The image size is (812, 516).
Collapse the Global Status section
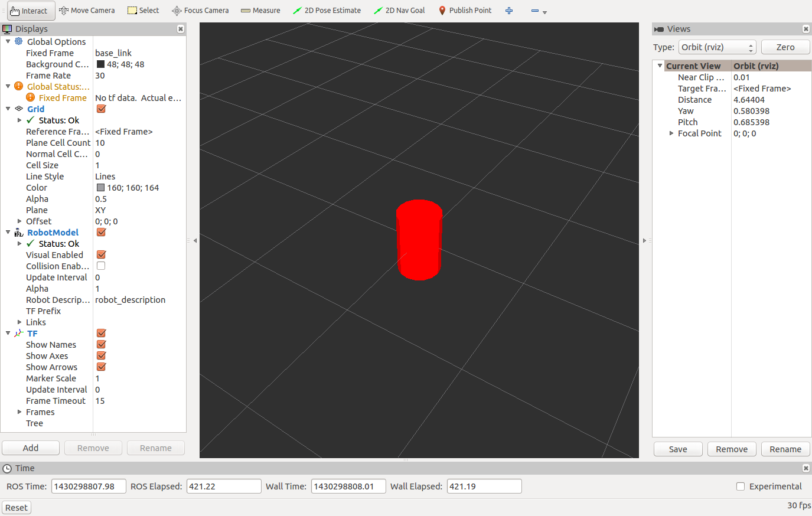point(8,86)
